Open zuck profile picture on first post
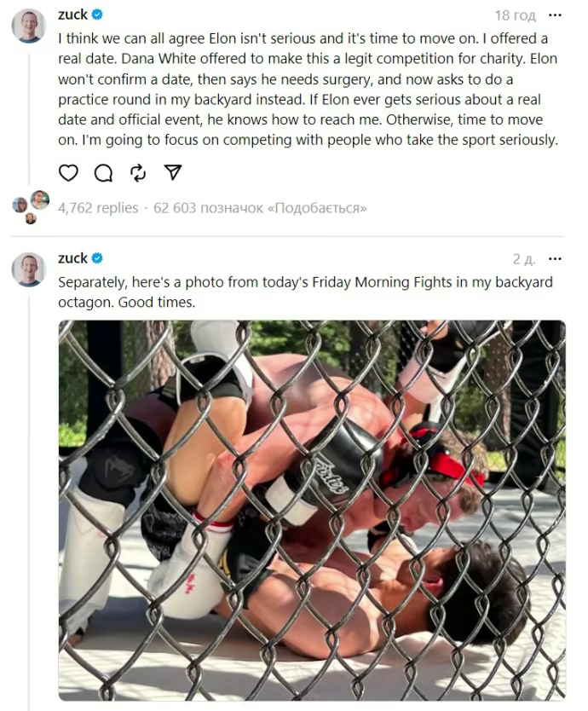Image resolution: width=588 pixels, height=711 pixels. [x=29, y=26]
